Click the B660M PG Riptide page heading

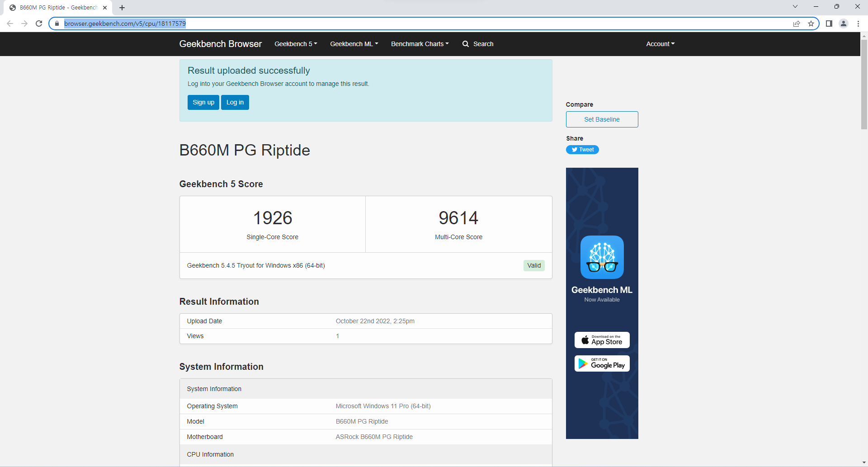click(245, 150)
